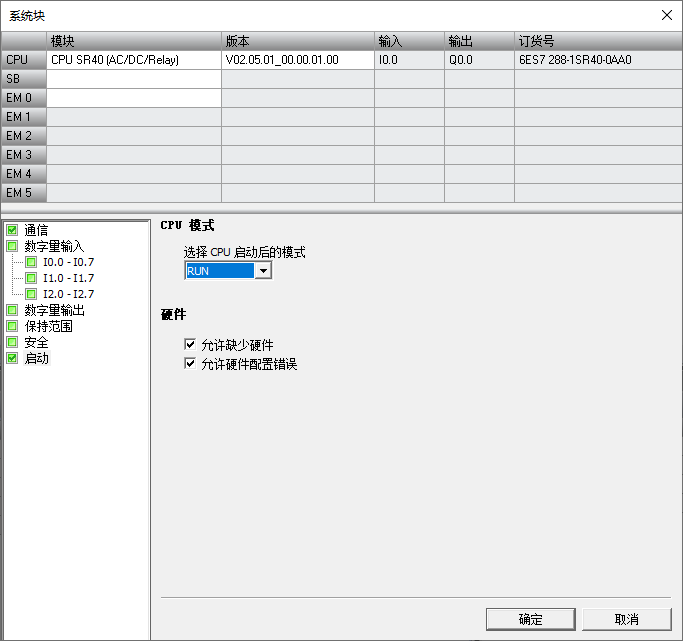This screenshot has height=641, width=683.
Task: Click the Q0.0 output address cell
Action: (x=479, y=60)
